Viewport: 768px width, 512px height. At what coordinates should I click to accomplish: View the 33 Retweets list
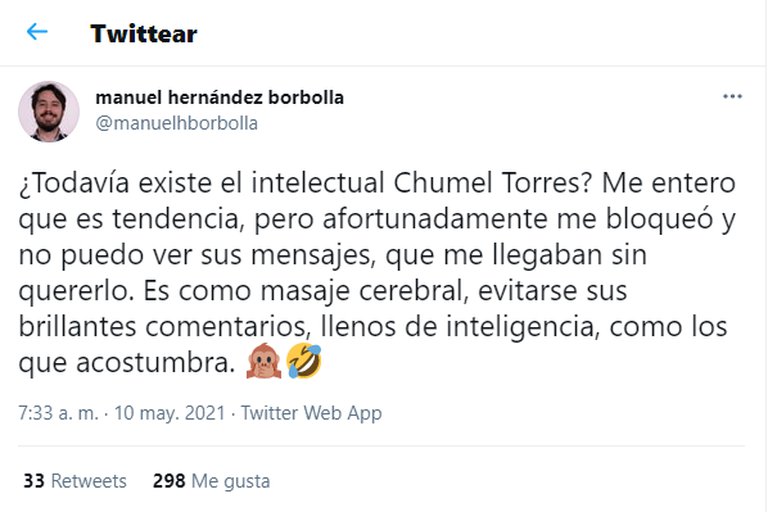pos(75,481)
